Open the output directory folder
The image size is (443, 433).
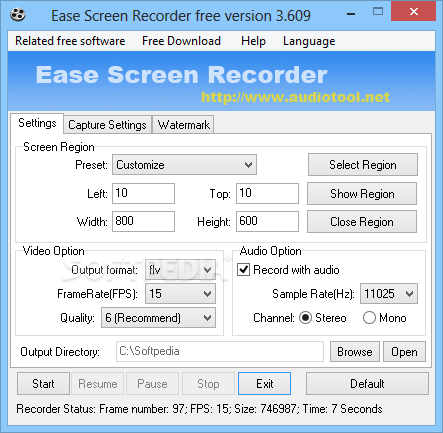(404, 352)
